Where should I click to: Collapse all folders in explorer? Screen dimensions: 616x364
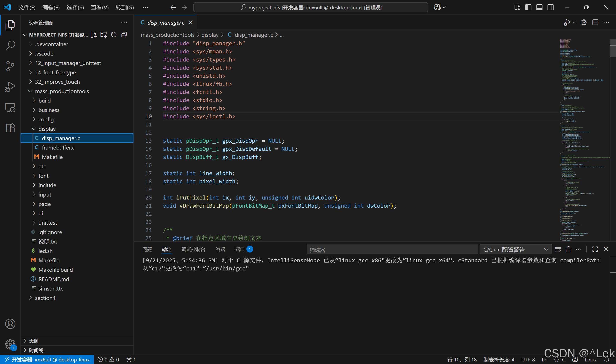pyautogui.click(x=124, y=35)
